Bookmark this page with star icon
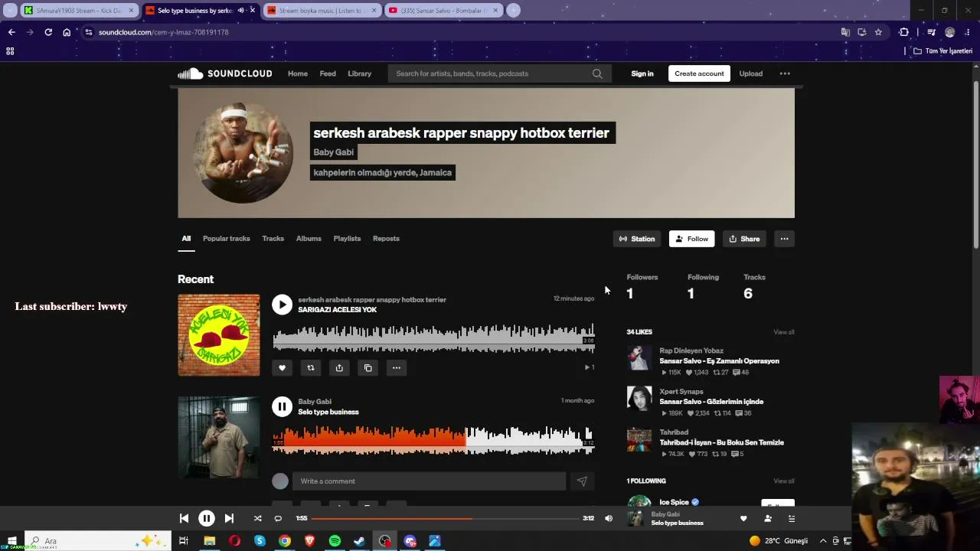The image size is (980, 551). (x=878, y=32)
